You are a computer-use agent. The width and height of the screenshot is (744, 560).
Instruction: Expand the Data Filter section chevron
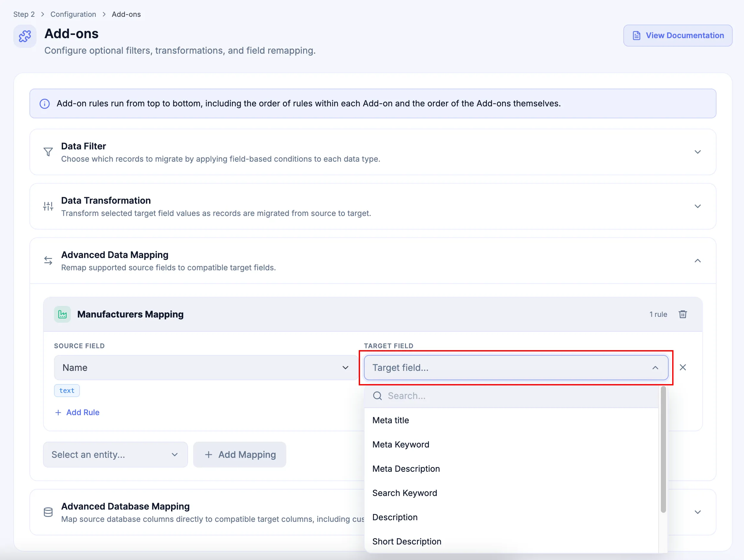[x=698, y=152]
